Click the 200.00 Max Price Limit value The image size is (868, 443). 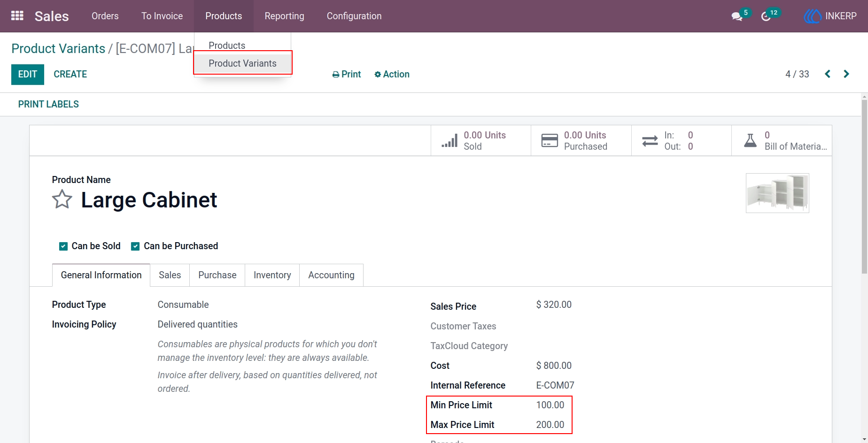click(x=550, y=425)
